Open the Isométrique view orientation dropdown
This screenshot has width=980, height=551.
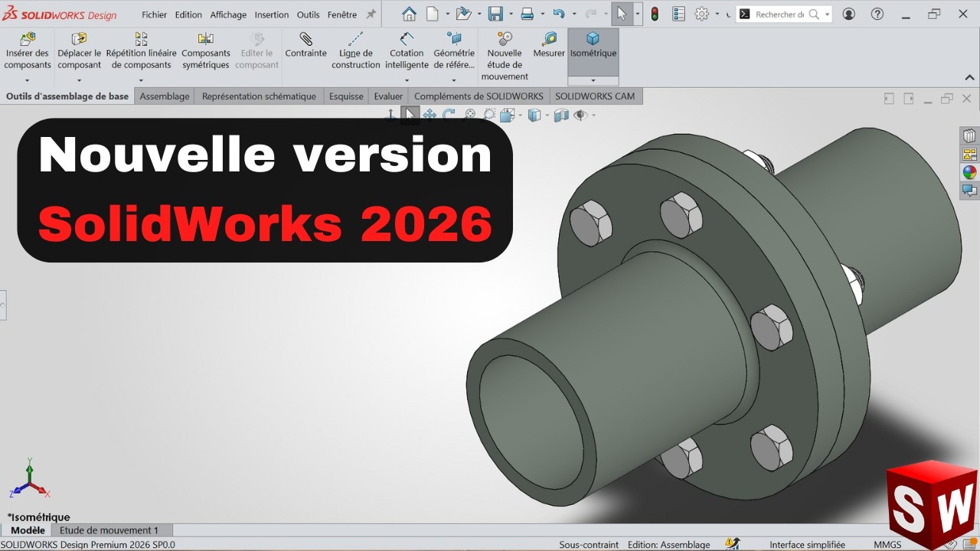click(593, 80)
